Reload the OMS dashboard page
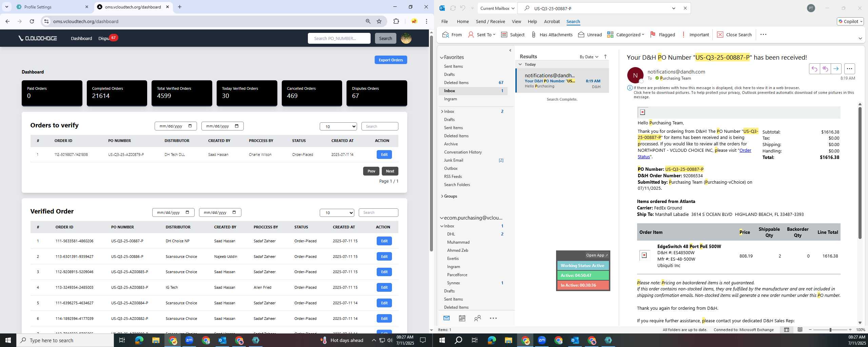Viewport: 868px width, 347px height. (x=32, y=21)
